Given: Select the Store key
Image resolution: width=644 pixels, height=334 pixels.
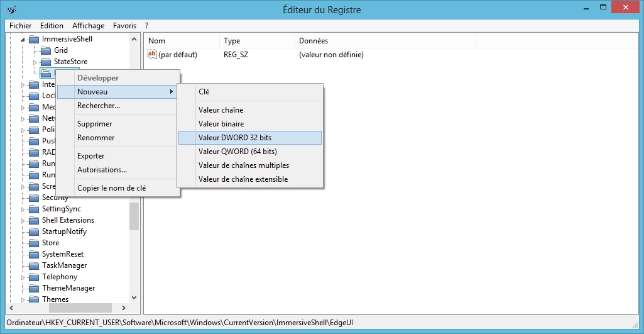Looking at the screenshot, I should click(50, 243).
